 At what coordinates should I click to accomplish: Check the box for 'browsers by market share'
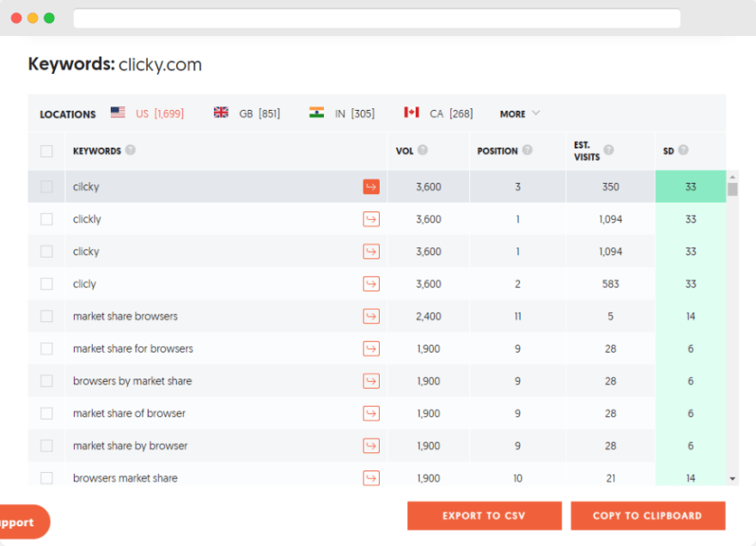(x=46, y=381)
